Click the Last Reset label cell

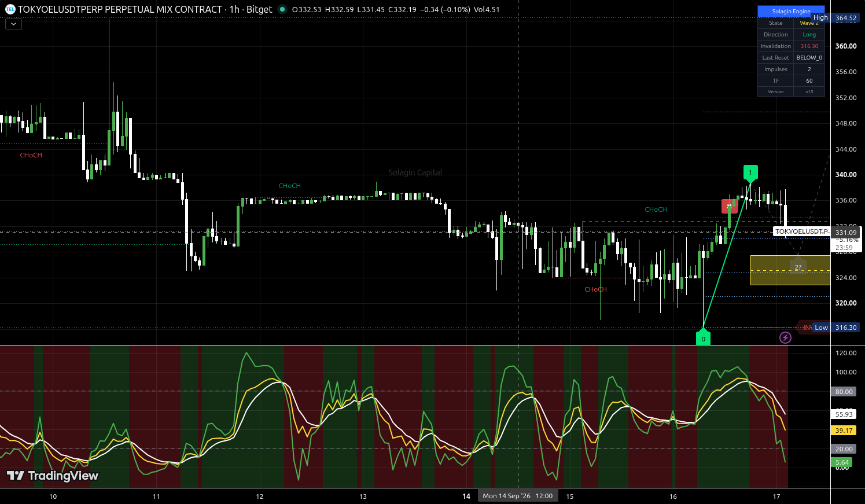pyautogui.click(x=776, y=58)
